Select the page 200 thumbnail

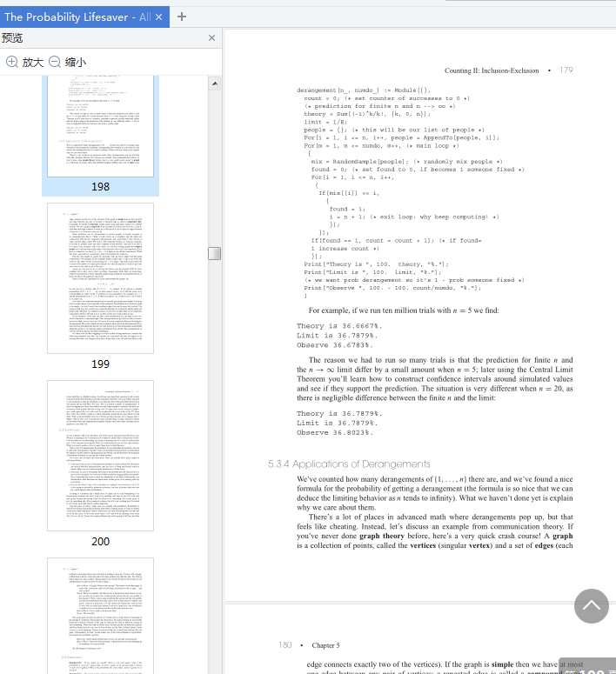pos(100,456)
